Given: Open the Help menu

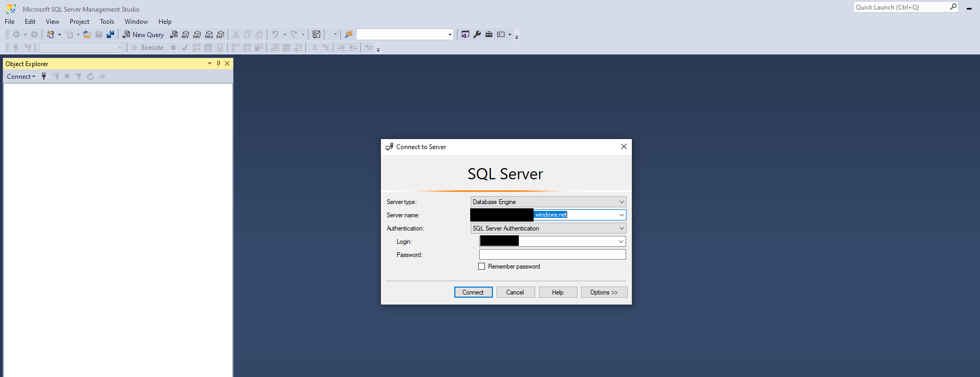Looking at the screenshot, I should [x=165, y=22].
